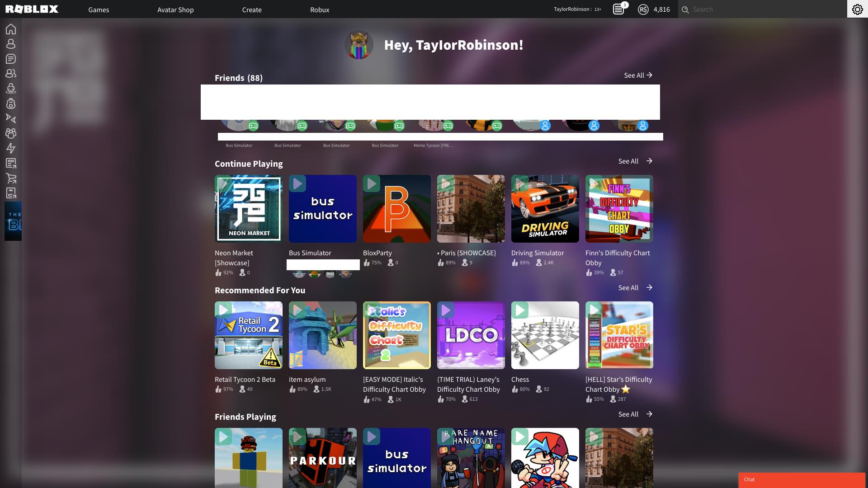Click the Chess game title

click(520, 380)
